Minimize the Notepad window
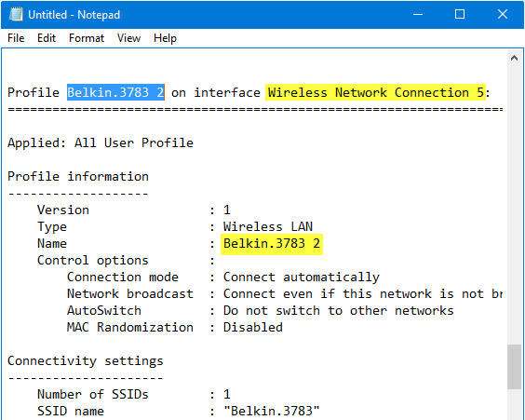 [418, 14]
